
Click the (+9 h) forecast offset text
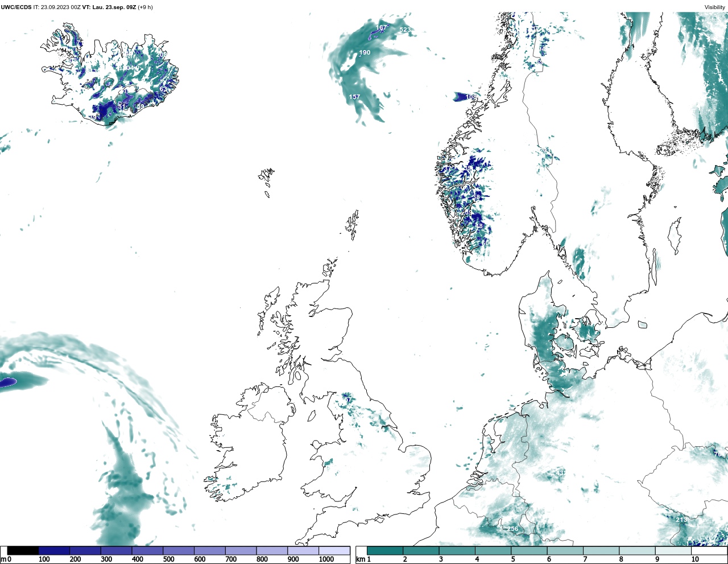tap(145, 7)
